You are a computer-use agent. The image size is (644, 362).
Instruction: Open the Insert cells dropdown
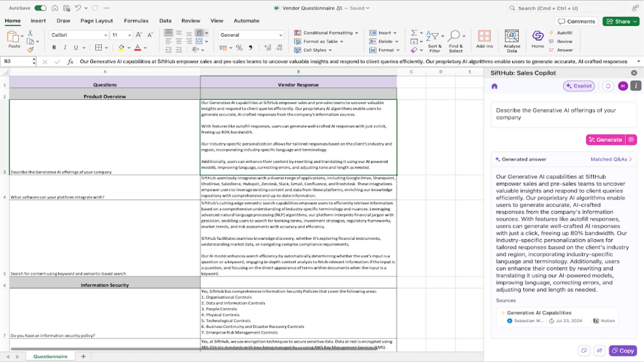click(383, 33)
